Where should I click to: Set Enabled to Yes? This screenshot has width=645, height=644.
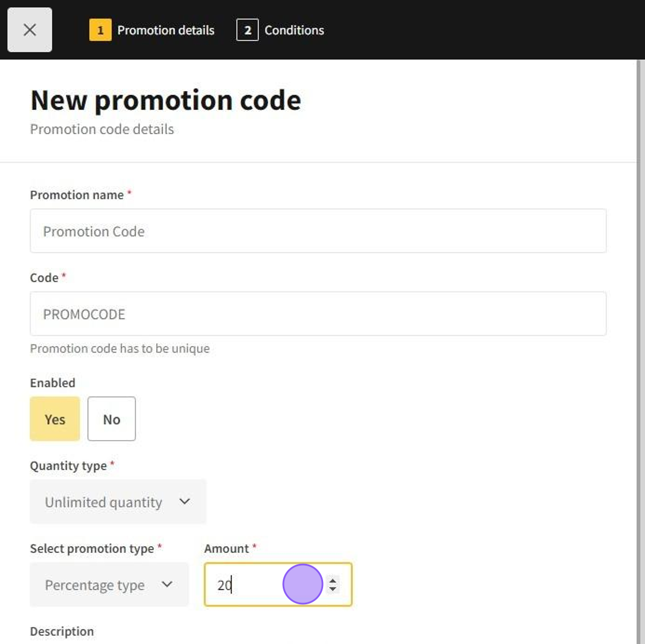(x=55, y=419)
